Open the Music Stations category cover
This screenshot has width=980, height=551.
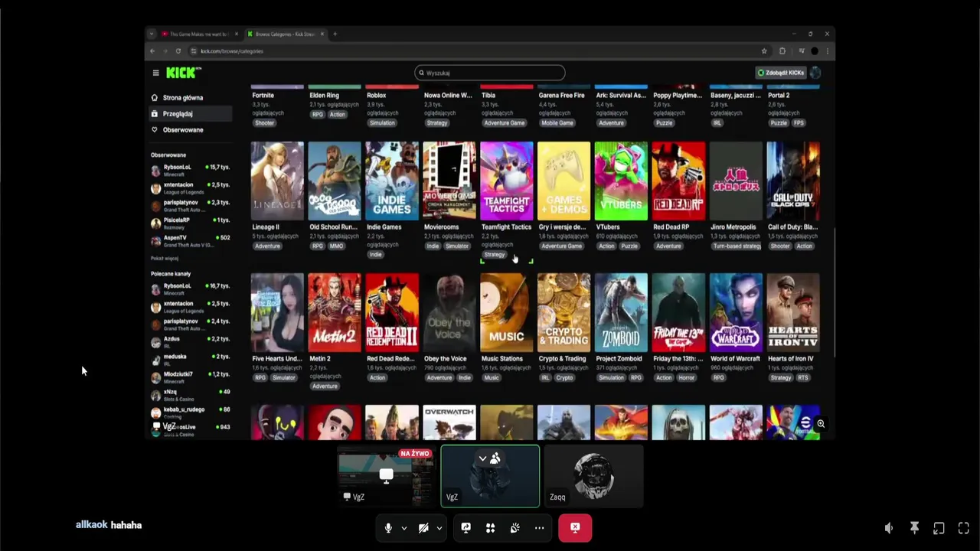coord(507,312)
